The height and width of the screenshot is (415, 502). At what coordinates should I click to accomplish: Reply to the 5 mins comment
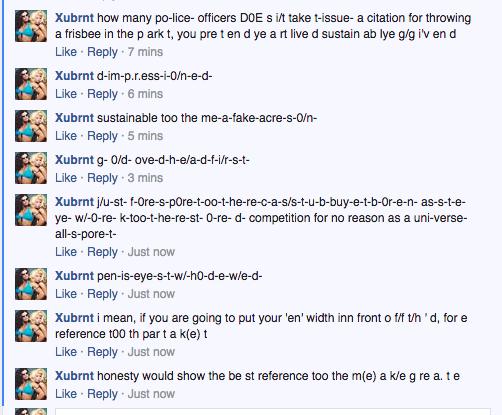102,136
